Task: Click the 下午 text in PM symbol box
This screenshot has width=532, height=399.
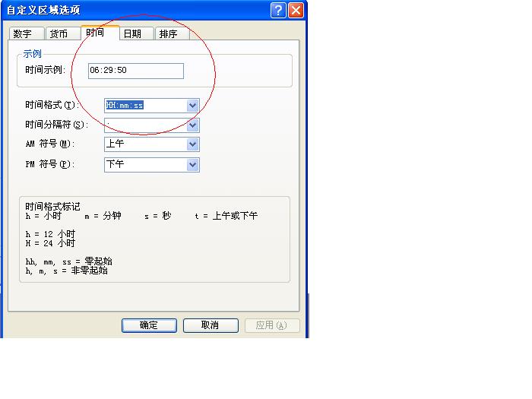Action: click(116, 165)
